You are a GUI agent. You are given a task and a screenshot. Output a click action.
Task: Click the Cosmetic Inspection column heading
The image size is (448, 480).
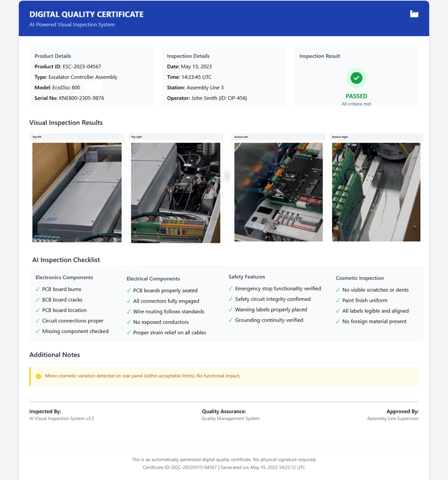click(360, 278)
